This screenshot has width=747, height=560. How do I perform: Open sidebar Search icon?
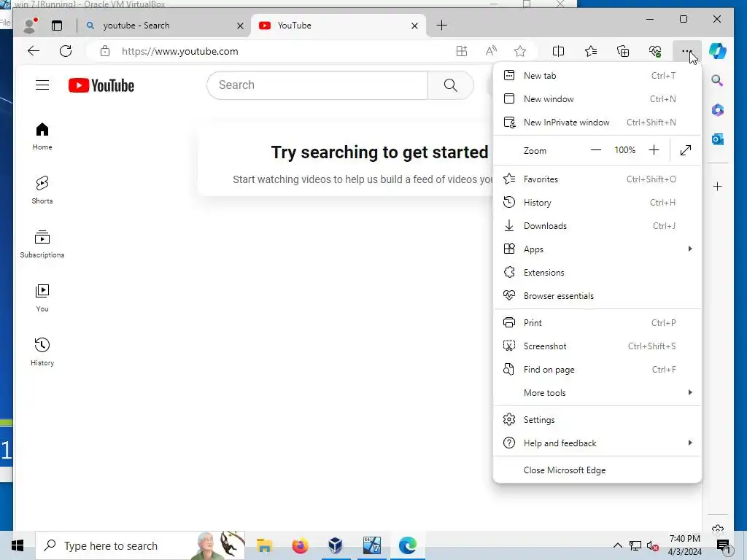click(718, 80)
